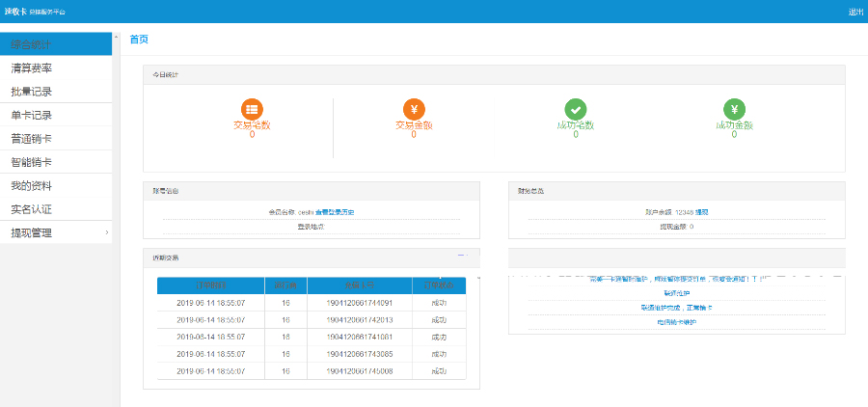This screenshot has width=868, height=407.
Task: Open 清算费率 in the sidebar
Action: point(32,68)
